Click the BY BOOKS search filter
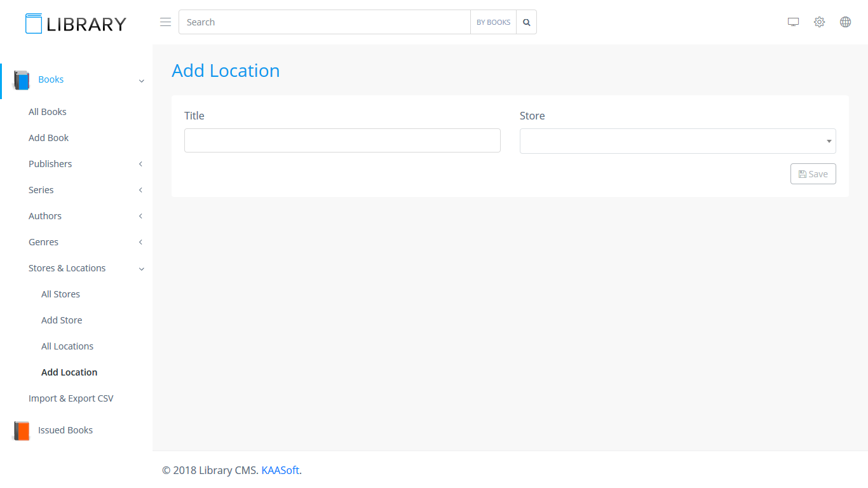868x488 pixels. 493,22
